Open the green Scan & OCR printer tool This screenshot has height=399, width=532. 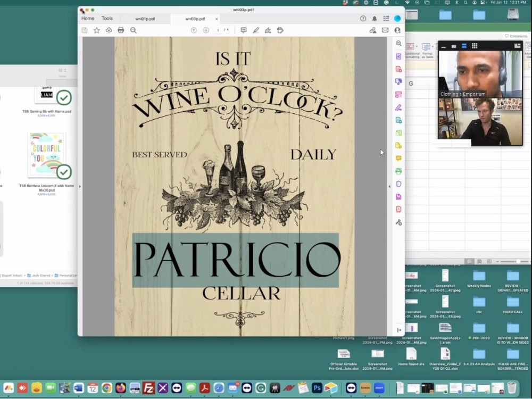tap(398, 171)
